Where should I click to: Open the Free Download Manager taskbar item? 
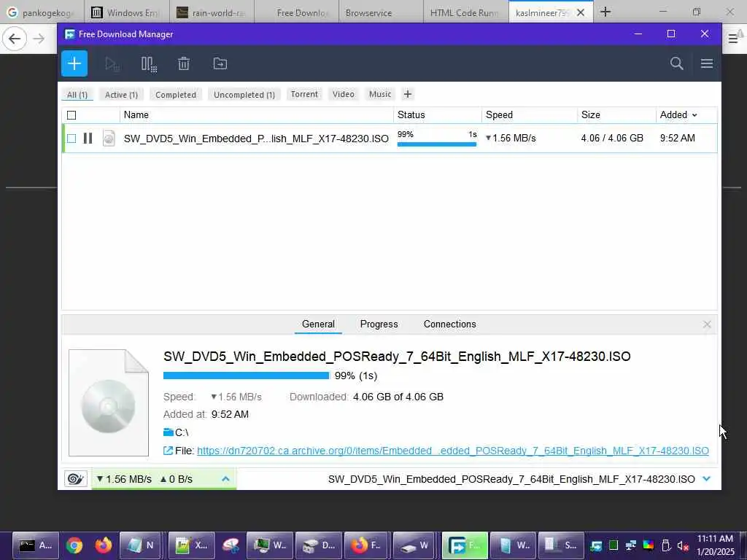pos(465,545)
